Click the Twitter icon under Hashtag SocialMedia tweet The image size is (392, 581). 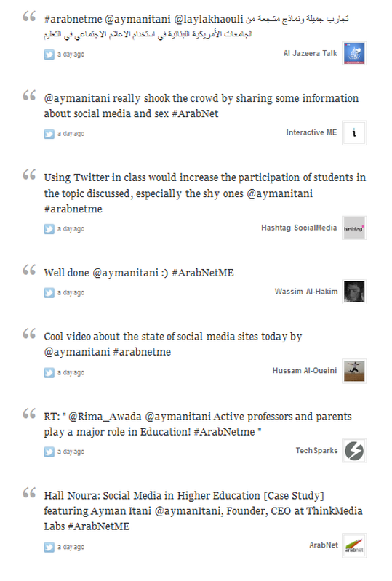[49, 229]
